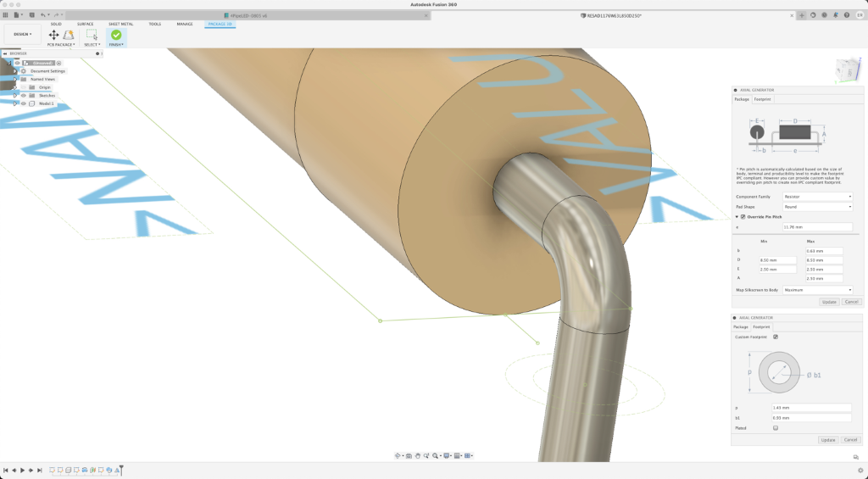Viewport: 868px width, 479px height.
Task: Open Map Silkscreen to Body dropdown
Action: point(818,290)
